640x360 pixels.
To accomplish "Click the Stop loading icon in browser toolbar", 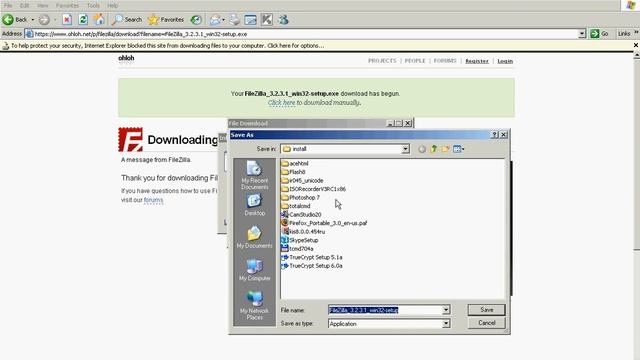I will [x=67, y=19].
